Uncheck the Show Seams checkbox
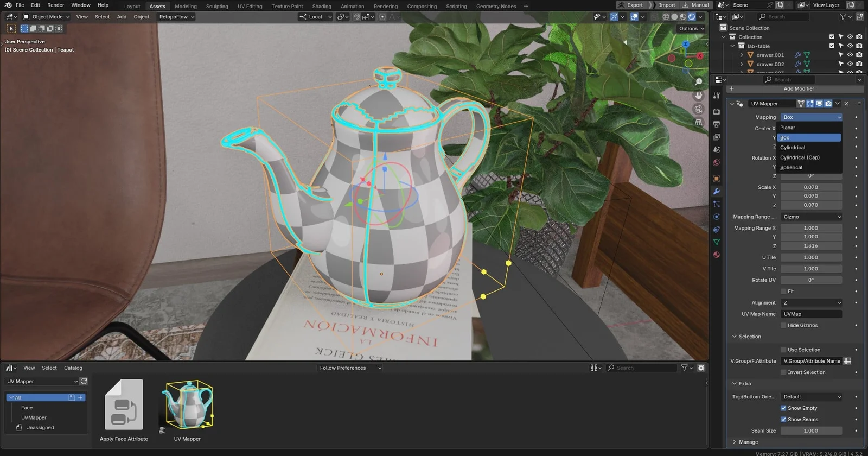This screenshot has height=456, width=868. coord(783,419)
